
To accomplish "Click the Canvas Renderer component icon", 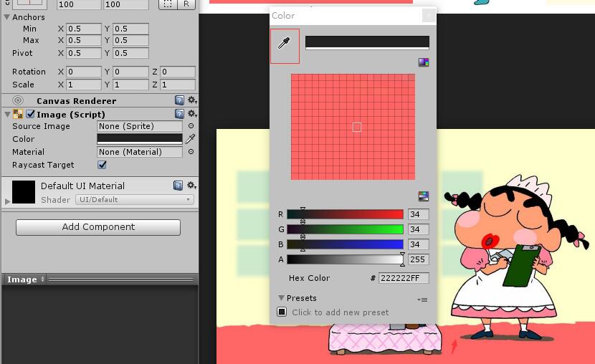I will point(17,100).
